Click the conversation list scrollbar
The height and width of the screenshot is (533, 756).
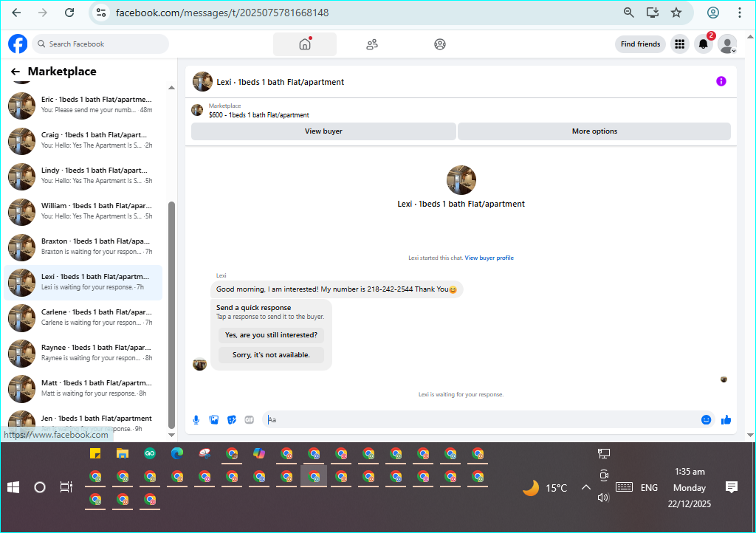(171, 315)
